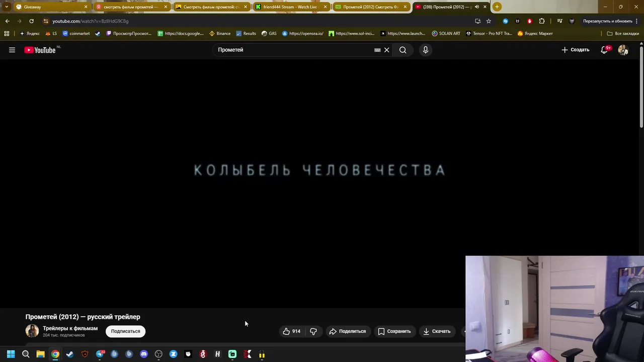Open Chrome apps grid shortcut
This screenshot has width=644, height=362.
pyautogui.click(x=7, y=34)
